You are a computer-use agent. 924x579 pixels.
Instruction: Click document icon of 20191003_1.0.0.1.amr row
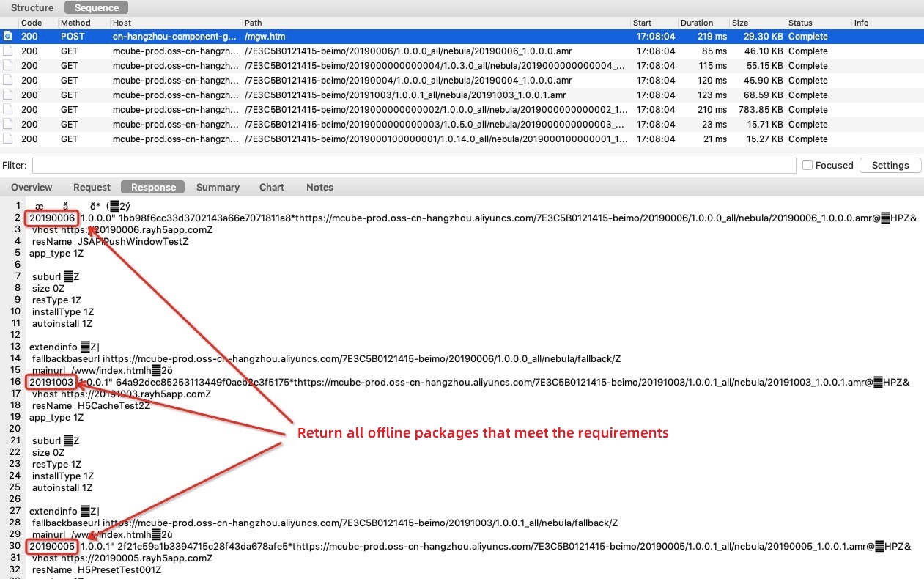(x=7, y=95)
